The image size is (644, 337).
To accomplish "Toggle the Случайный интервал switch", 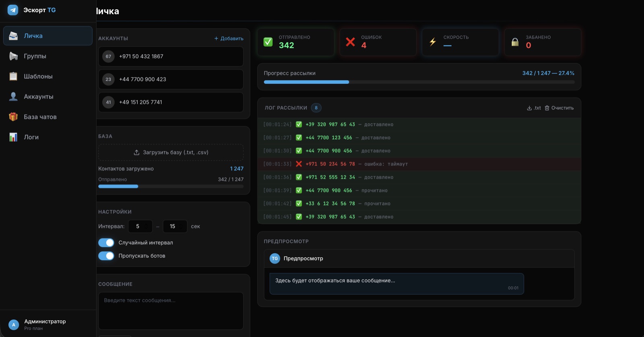I will tap(106, 242).
